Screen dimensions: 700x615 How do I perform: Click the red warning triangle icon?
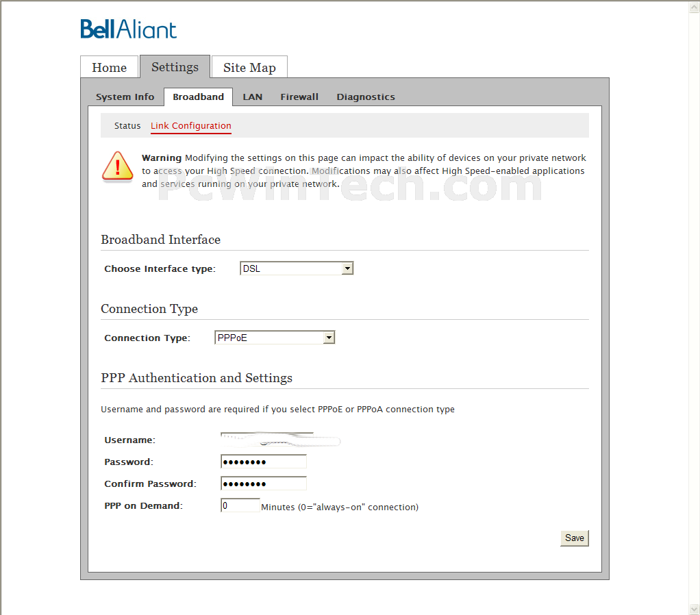point(117,166)
